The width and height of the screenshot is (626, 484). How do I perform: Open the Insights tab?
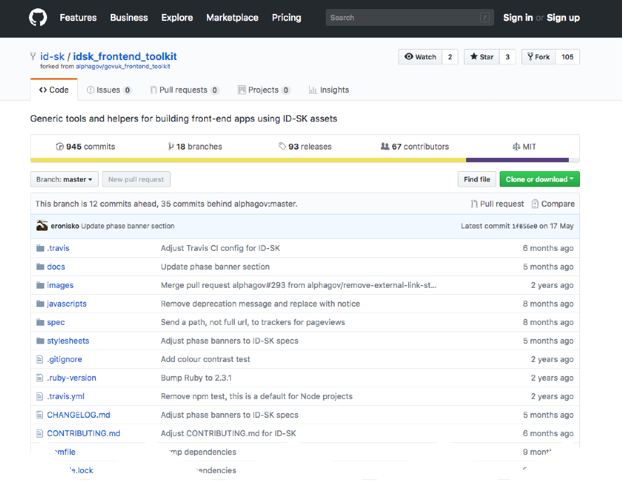329,90
